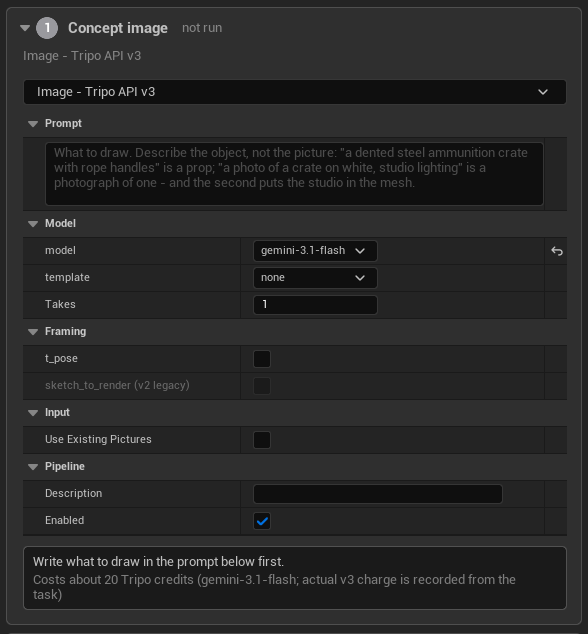588x634 pixels.
Task: Collapse the Framing section
Action: (x=33, y=332)
